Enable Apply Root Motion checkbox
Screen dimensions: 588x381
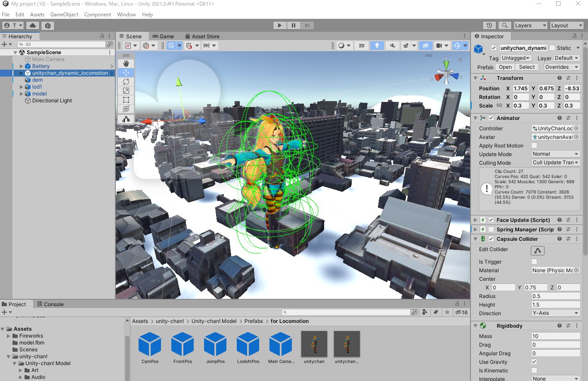534,146
